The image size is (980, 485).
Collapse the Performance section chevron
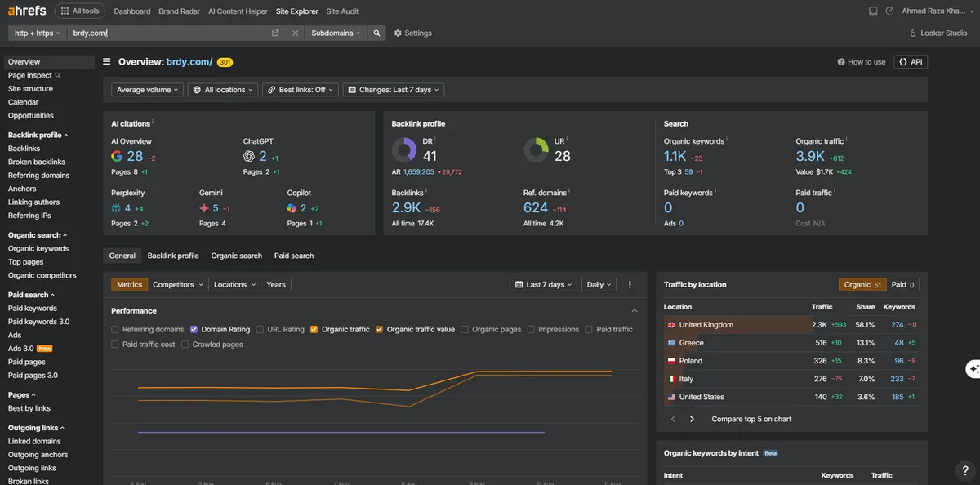[635, 311]
